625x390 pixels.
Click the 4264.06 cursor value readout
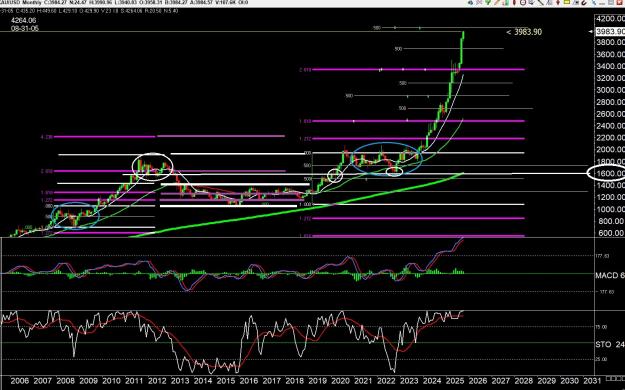click(x=24, y=20)
